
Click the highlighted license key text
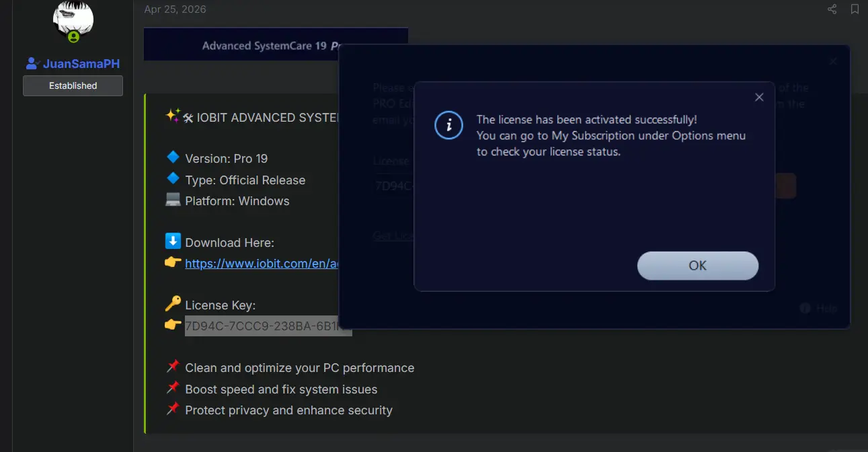click(268, 326)
